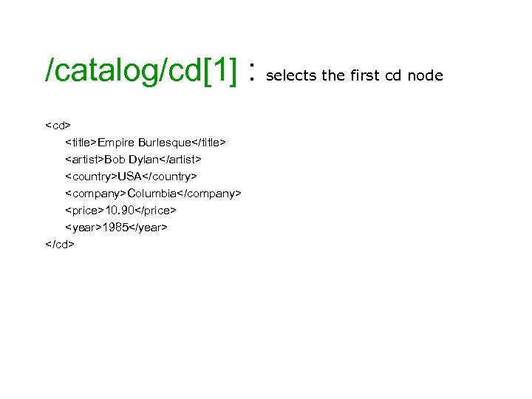This screenshot has width=532, height=399.
Task: Select the opening <cd> tag line
Action: 58,125
